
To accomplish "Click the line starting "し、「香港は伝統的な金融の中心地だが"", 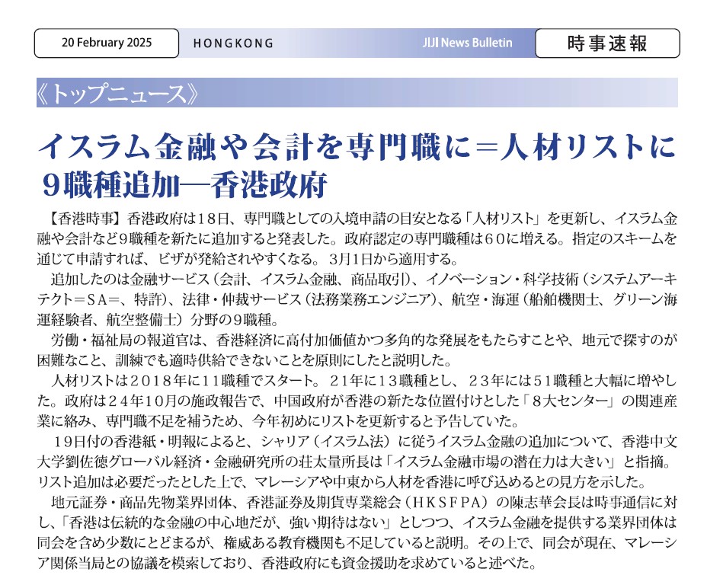I will click(357, 522).
